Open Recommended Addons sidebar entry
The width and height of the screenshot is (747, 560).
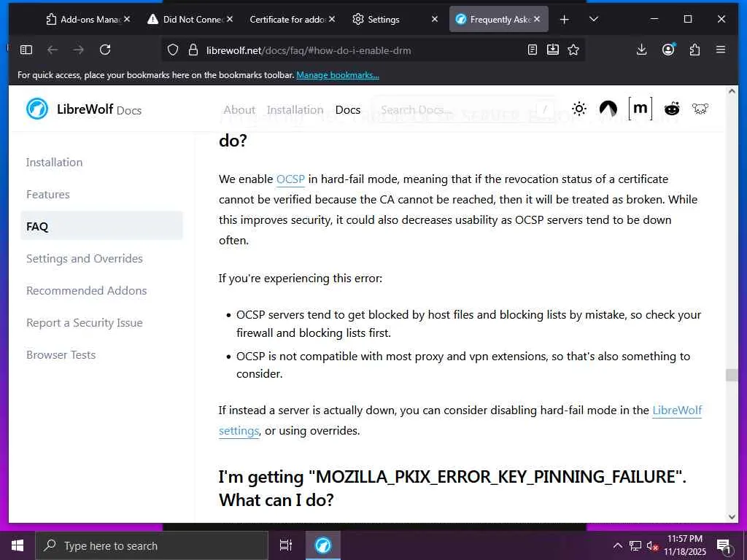pos(86,290)
